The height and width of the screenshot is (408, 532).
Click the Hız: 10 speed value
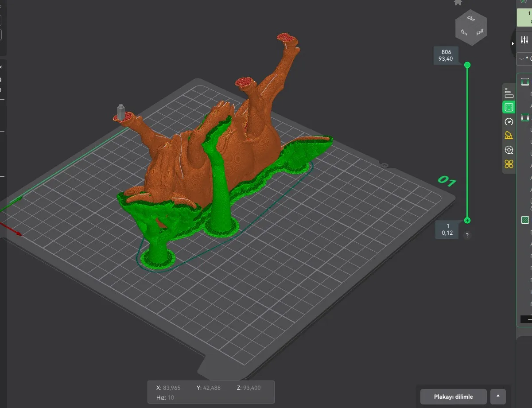click(165, 397)
